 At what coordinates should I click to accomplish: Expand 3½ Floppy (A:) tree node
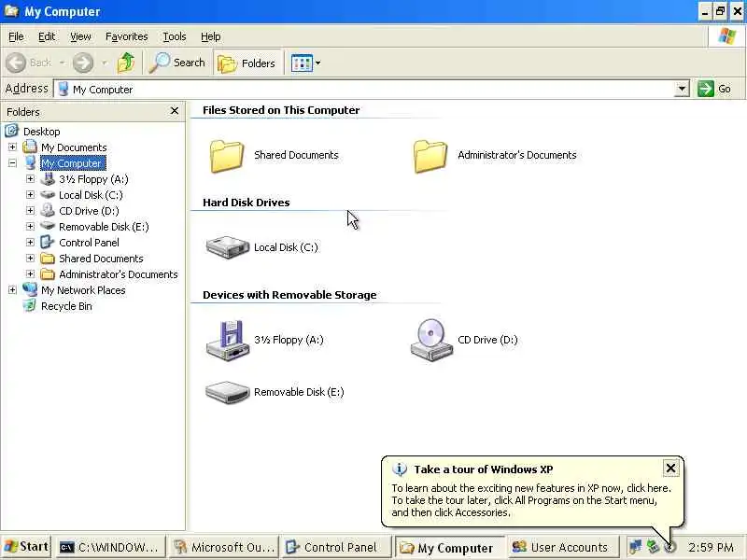[30, 179]
